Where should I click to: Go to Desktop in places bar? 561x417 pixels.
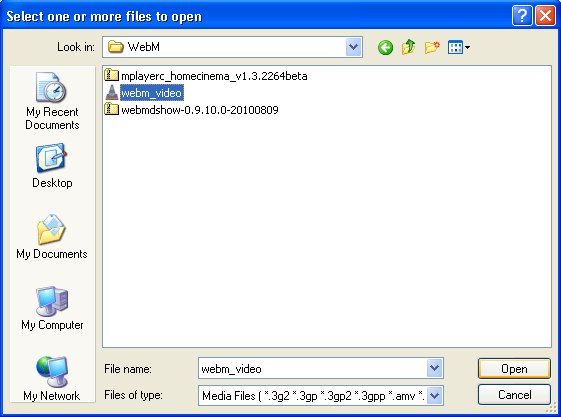[52, 166]
